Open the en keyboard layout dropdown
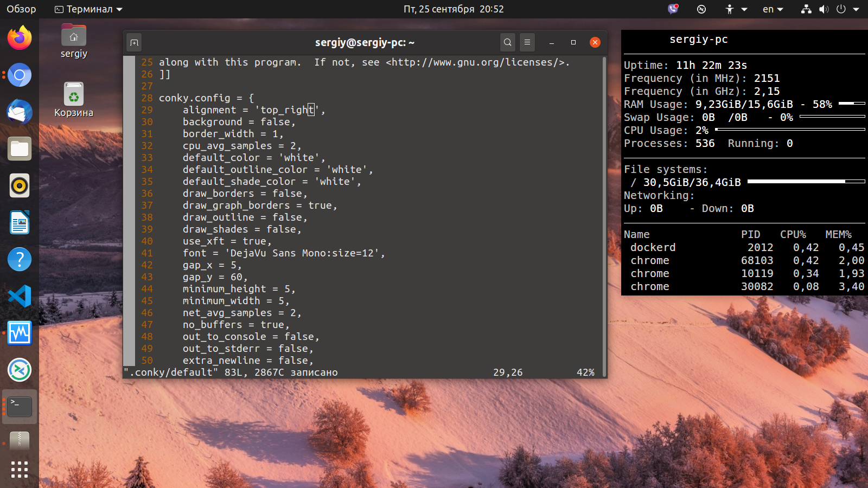The height and width of the screenshot is (488, 868). click(x=773, y=9)
